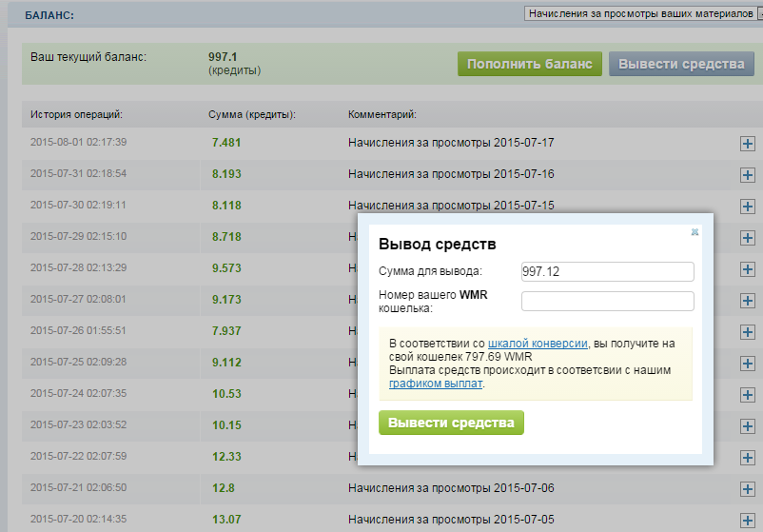This screenshot has width=763, height=532.
Task: Select the amount 7.481
Action: (226, 143)
